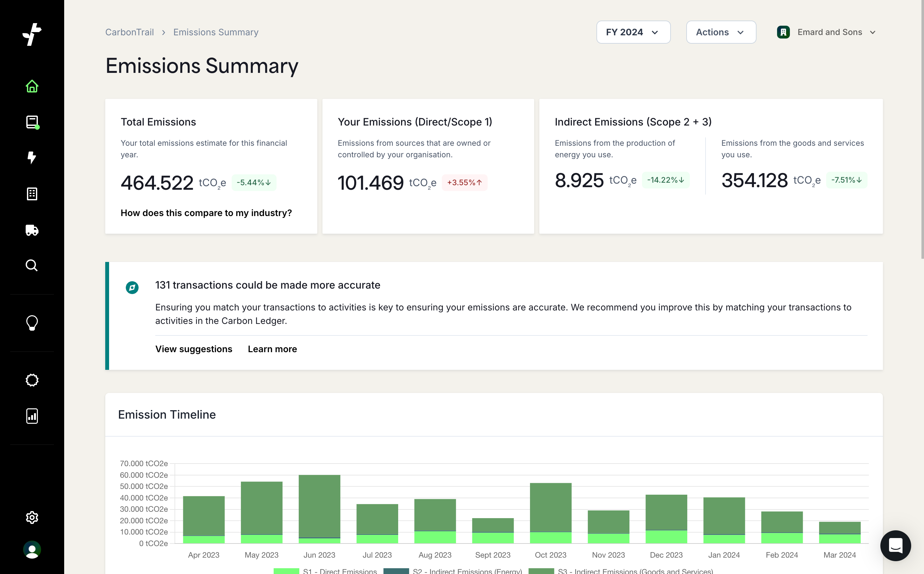Open the Carbon Ledger sidebar icon
The height and width of the screenshot is (574, 924).
click(x=32, y=122)
